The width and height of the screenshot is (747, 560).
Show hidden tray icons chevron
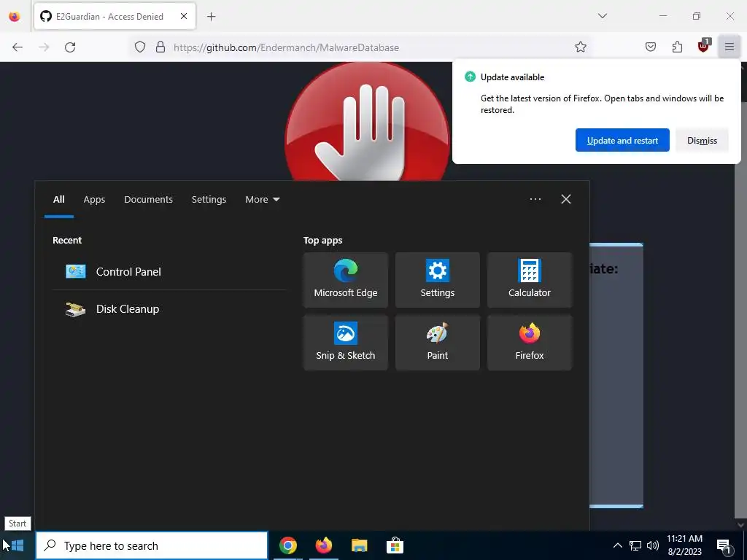617,545
